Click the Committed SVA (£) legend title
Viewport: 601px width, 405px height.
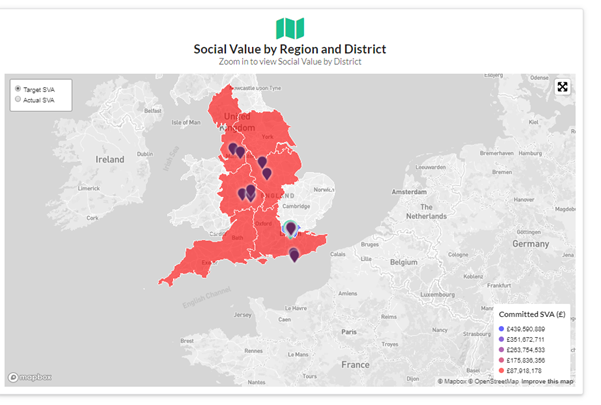click(533, 314)
